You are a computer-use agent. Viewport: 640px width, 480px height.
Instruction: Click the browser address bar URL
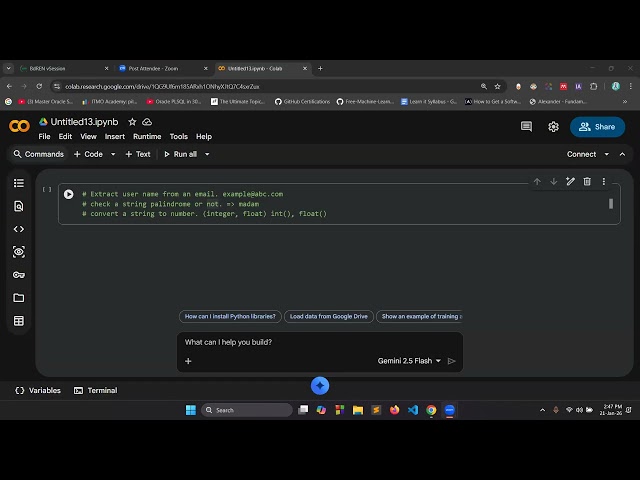click(x=162, y=87)
